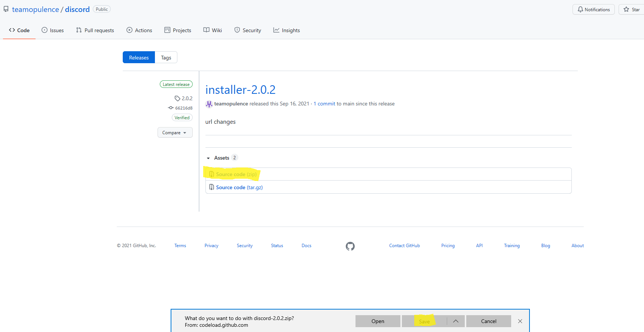Open the Pull requests tab
The width and height of the screenshot is (644, 332).
[95, 30]
